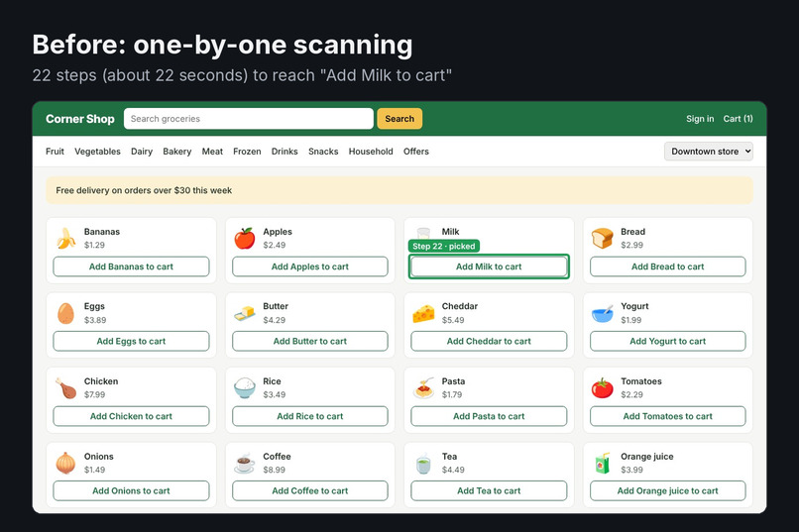Open the Downtown store dropdown
Viewport: 799px width, 532px height.
pos(709,152)
